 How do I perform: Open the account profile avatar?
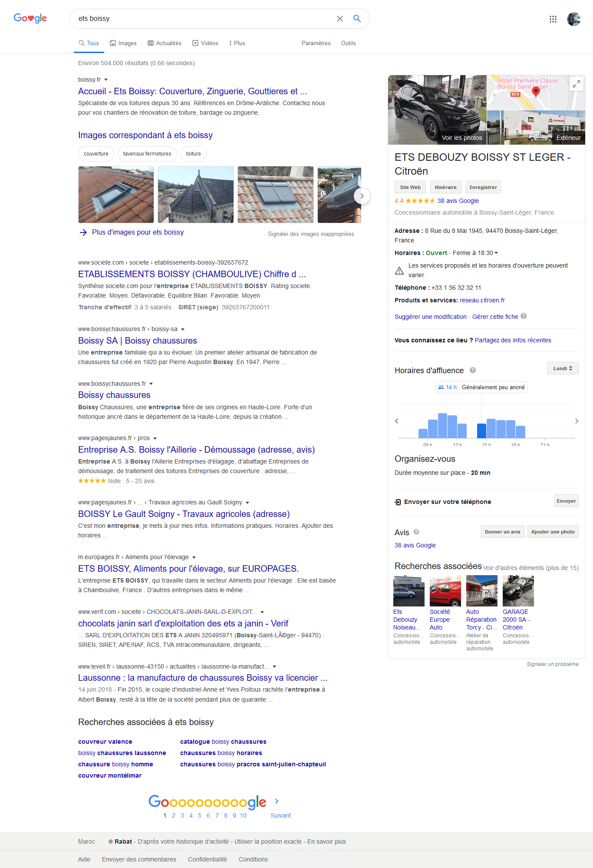tap(574, 19)
